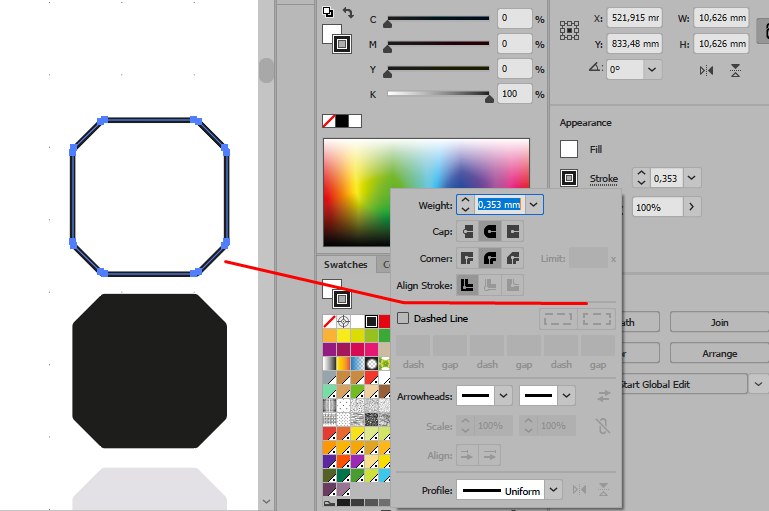
Task: Open the Profile Uniform dropdown
Action: tap(554, 489)
